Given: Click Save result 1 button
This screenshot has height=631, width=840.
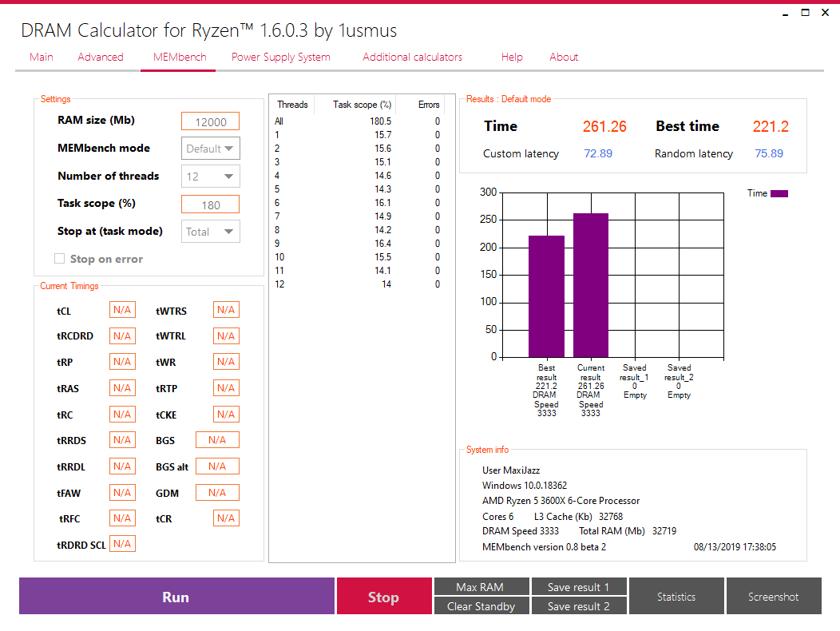Looking at the screenshot, I should [579, 587].
